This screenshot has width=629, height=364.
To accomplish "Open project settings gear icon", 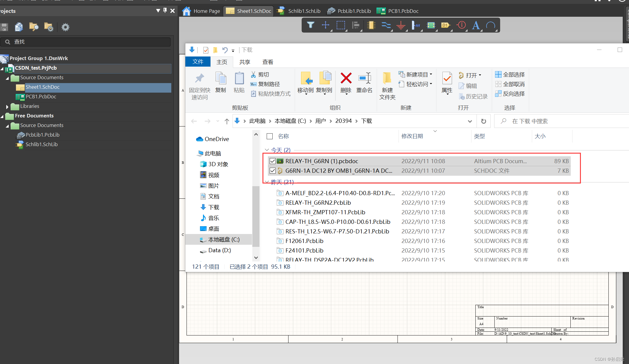I will coord(65,27).
